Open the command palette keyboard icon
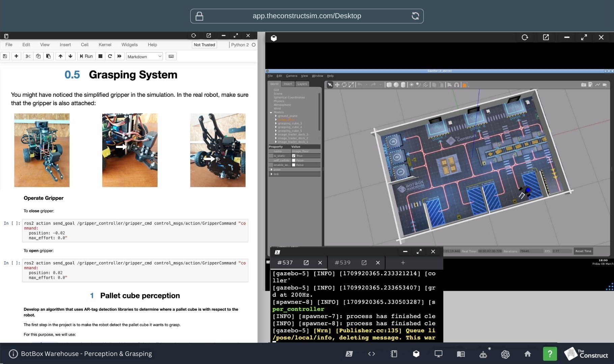The width and height of the screenshot is (614, 364). (x=171, y=56)
